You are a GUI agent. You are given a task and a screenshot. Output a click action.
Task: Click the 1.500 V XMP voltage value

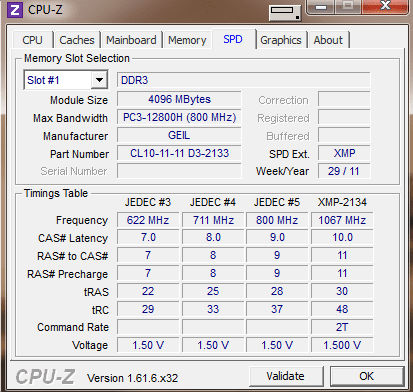tap(342, 345)
